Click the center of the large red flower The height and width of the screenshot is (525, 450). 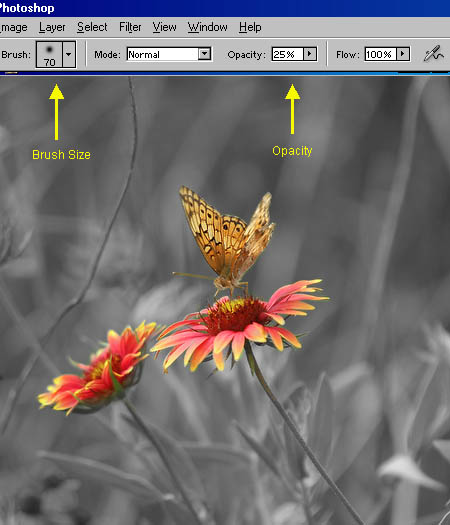click(236, 314)
